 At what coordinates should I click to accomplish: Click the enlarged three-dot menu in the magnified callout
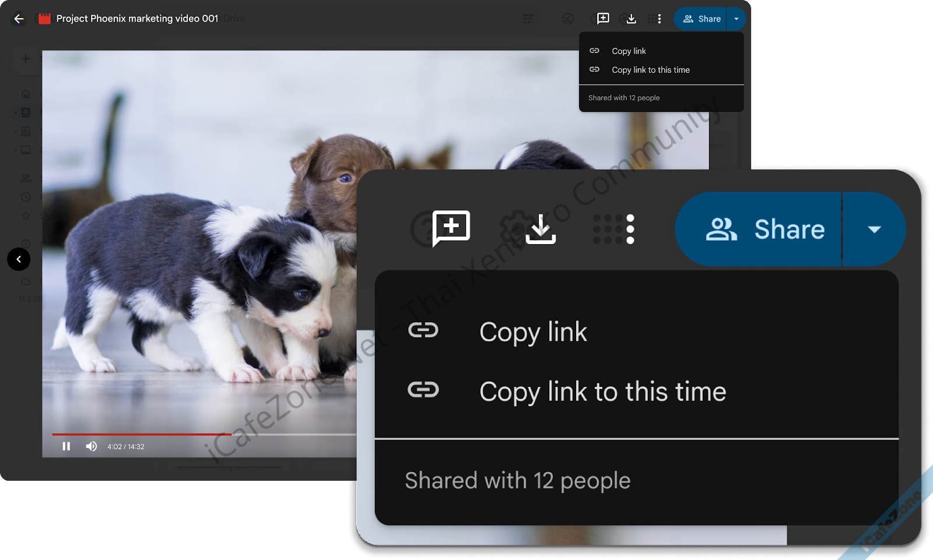tap(630, 229)
